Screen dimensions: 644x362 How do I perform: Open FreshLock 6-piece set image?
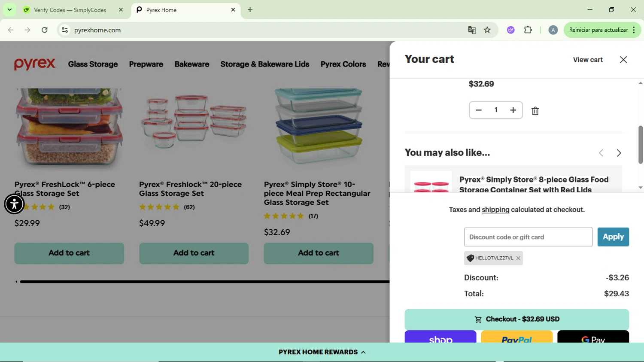click(x=69, y=129)
